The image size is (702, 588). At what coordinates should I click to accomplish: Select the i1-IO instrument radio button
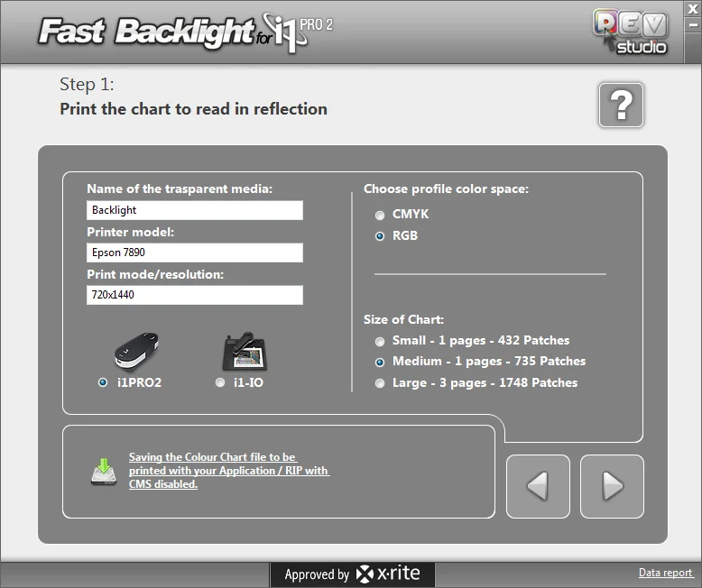tap(220, 382)
